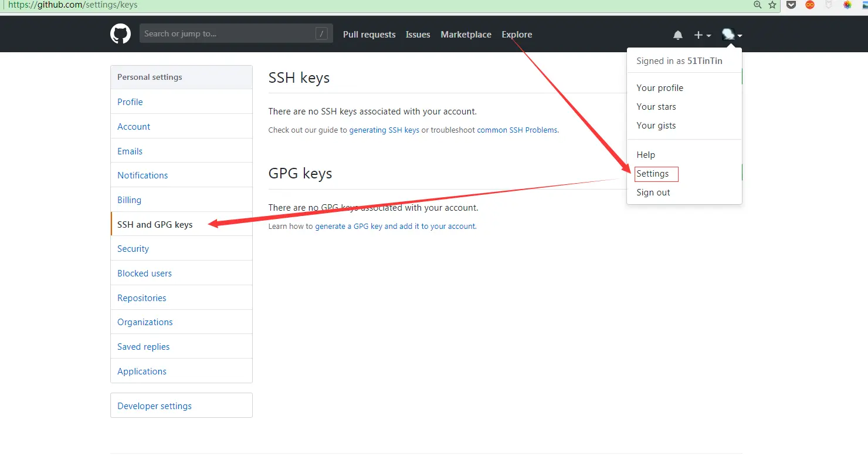Click the colorful flower extension icon
This screenshot has width=868, height=466.
click(847, 5)
